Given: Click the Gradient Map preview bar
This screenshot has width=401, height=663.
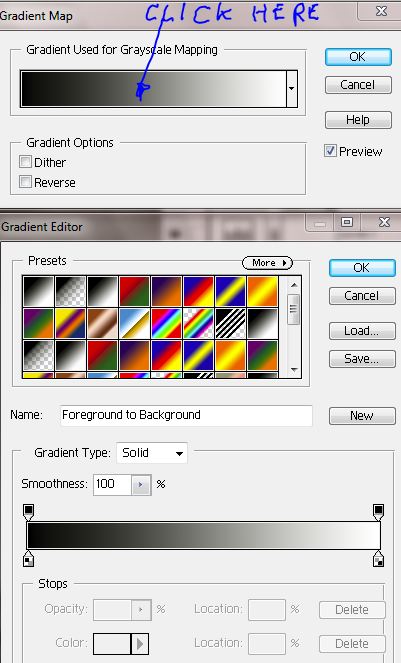Looking at the screenshot, I should coord(153,89).
